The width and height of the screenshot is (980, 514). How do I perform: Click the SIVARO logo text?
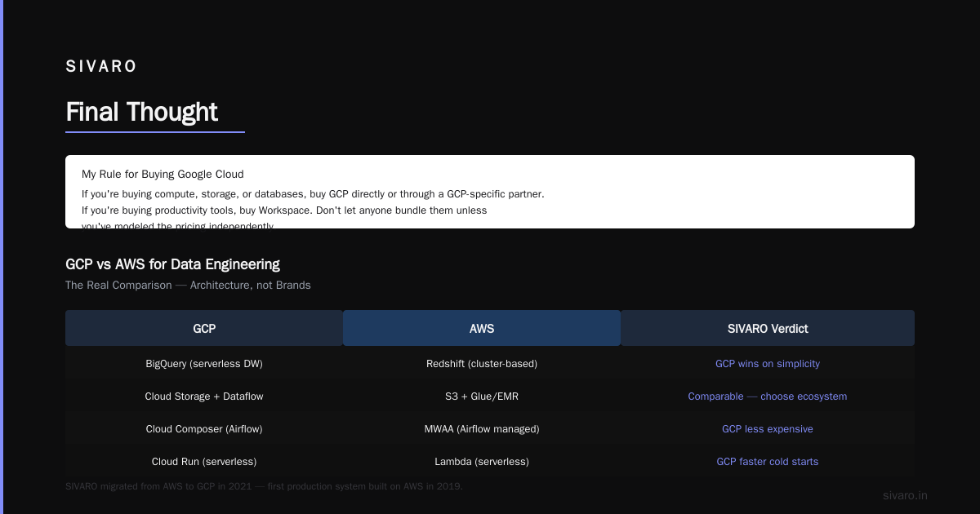tap(101, 66)
